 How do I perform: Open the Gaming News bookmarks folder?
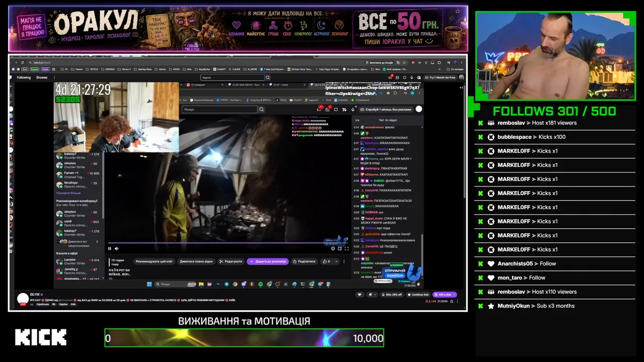point(143,69)
